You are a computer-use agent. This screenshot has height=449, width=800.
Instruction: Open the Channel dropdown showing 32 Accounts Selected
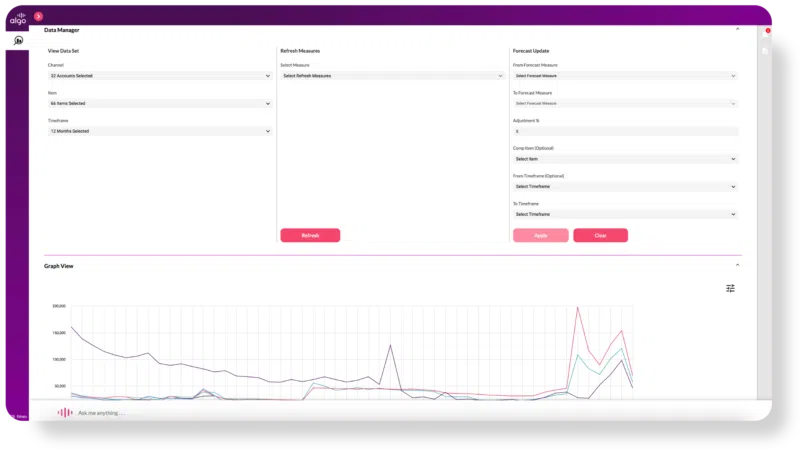click(160, 75)
